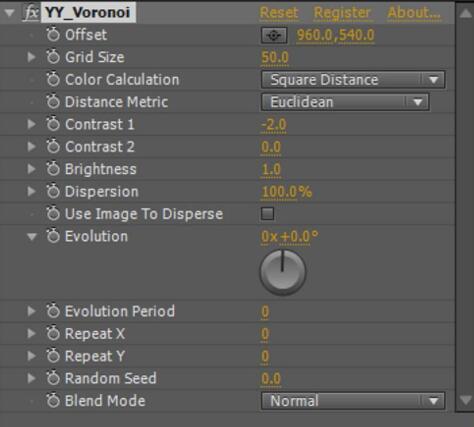Viewport: 474px width, 427px height.
Task: Click the Brightness stopwatch icon
Action: 53,169
